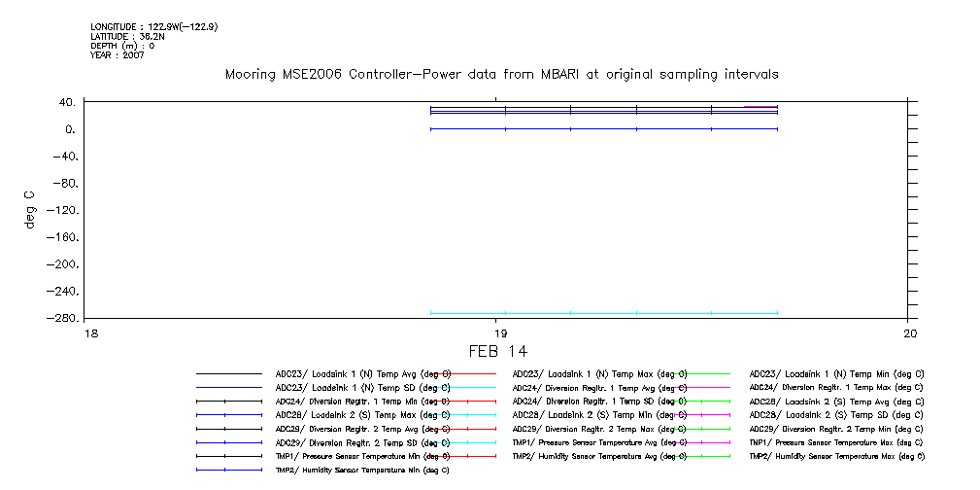Viewport: 980px width, 490px height.
Task: Pick black legend line for ADC23 Temp Avg
Action: (x=229, y=373)
